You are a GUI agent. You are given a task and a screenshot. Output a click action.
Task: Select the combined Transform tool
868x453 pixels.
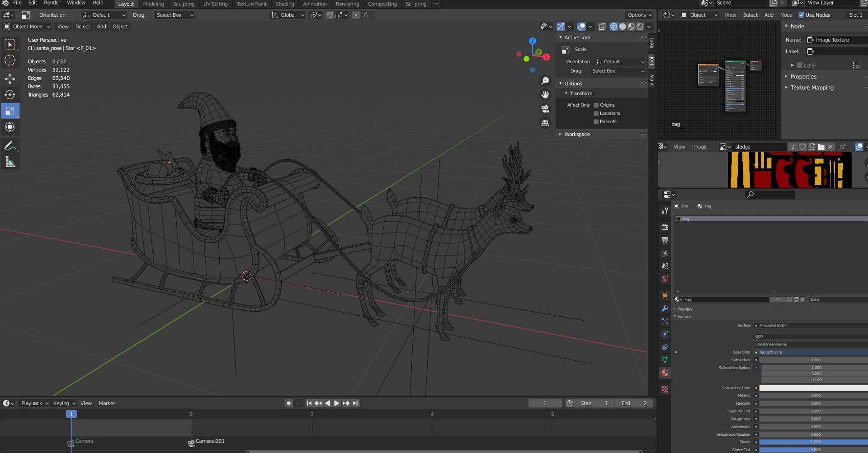tap(9, 127)
